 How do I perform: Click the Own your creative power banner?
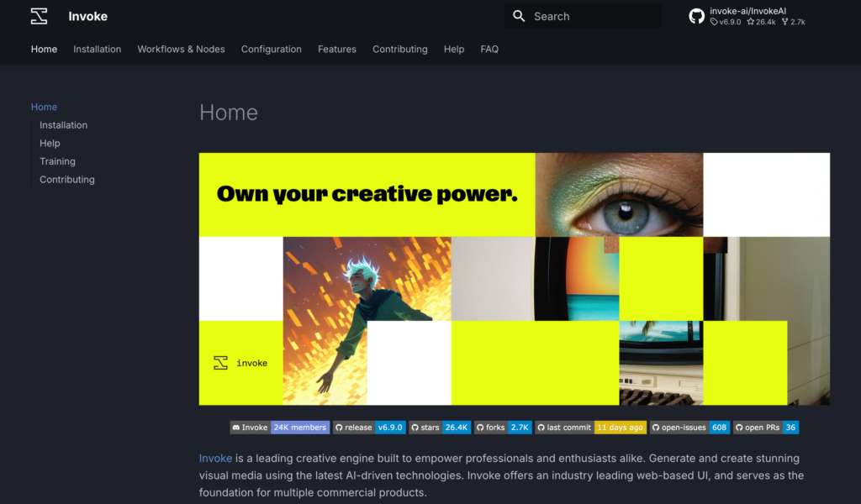tap(514, 279)
